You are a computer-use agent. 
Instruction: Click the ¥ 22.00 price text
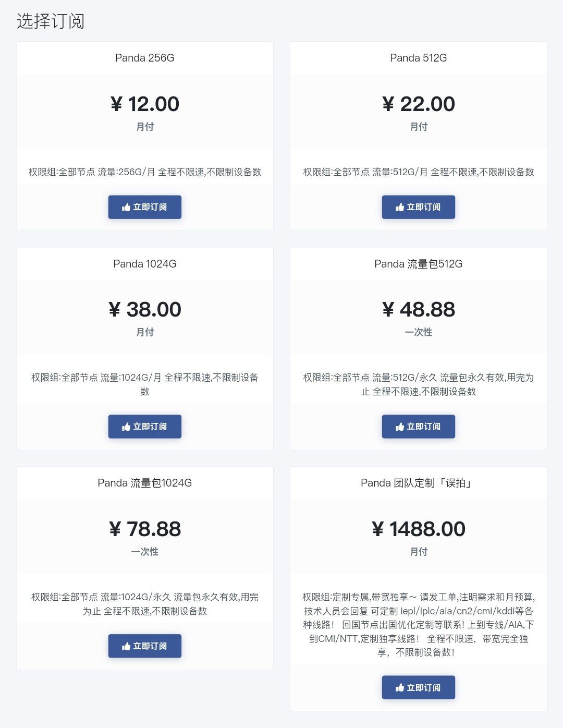(419, 104)
